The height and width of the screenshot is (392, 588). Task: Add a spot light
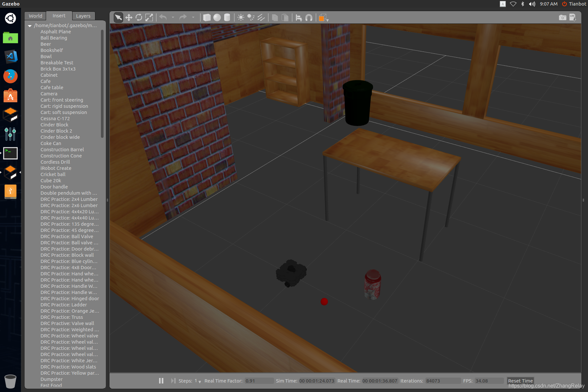tap(251, 17)
